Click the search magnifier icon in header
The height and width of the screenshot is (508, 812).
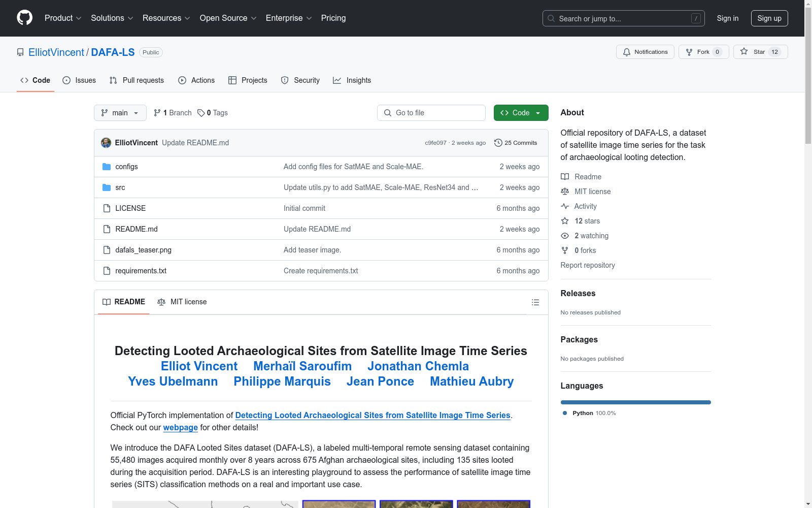pos(551,18)
